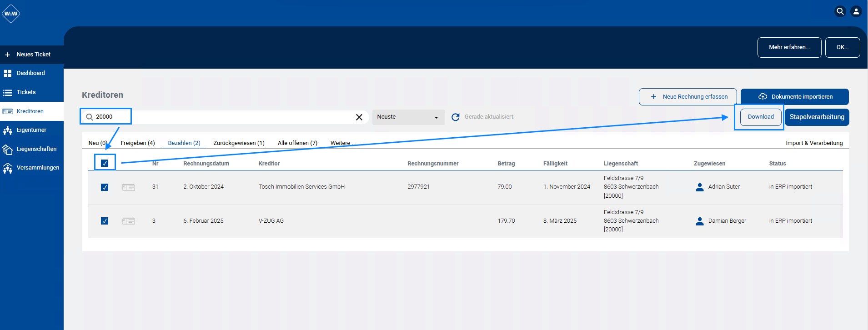Switch to the Zurückgewiesen (1) tab
This screenshot has width=868, height=330.
(239, 143)
